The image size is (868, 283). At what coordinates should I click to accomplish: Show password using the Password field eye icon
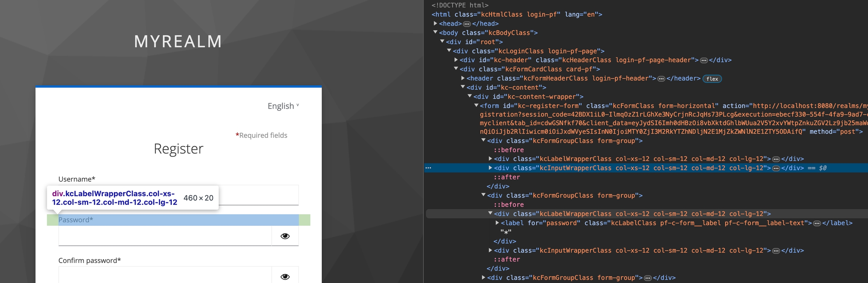(285, 236)
